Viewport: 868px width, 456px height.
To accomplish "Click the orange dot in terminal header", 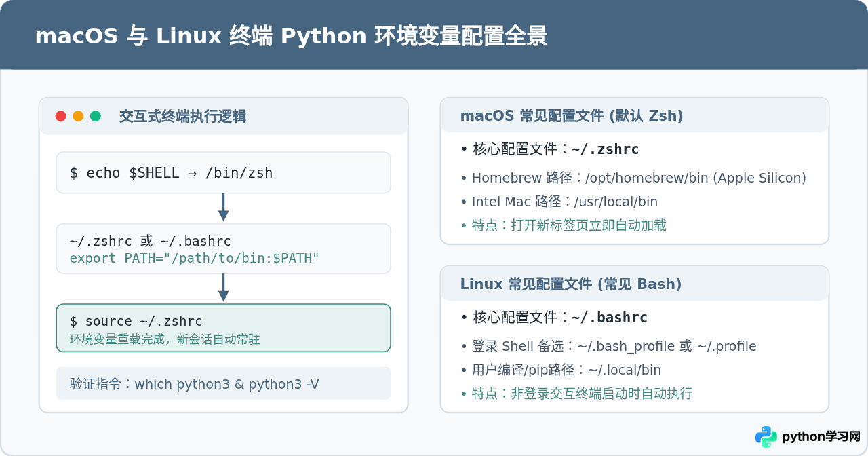I will (x=78, y=116).
